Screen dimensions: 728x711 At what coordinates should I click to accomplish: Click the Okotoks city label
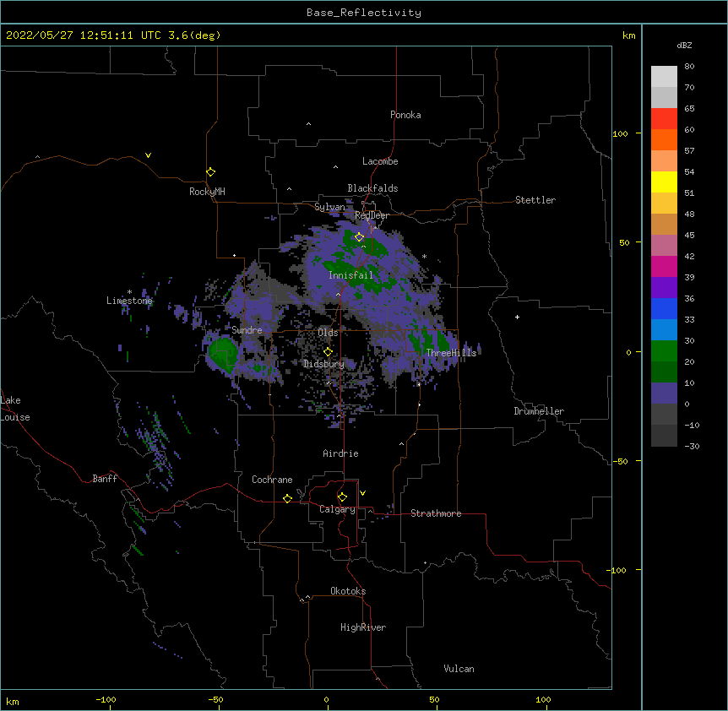click(348, 591)
